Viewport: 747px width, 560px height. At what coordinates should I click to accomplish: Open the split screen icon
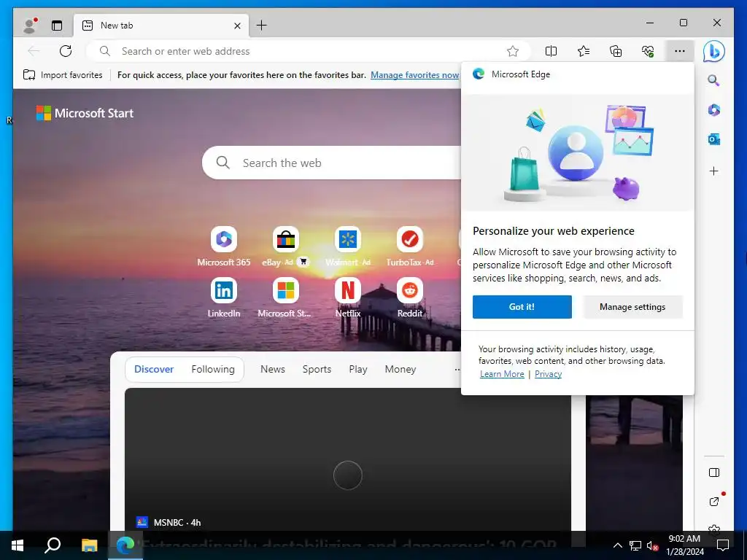pyautogui.click(x=551, y=51)
